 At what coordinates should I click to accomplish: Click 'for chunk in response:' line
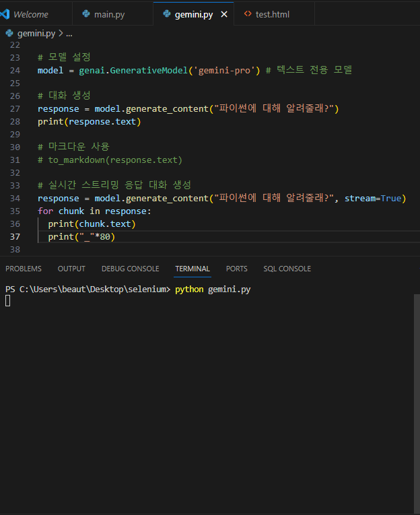click(94, 211)
